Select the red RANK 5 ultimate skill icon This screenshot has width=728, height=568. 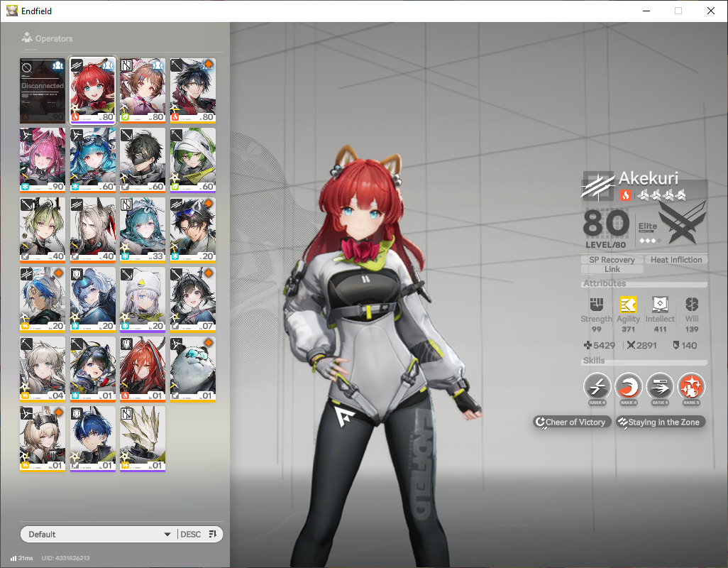[x=691, y=386]
